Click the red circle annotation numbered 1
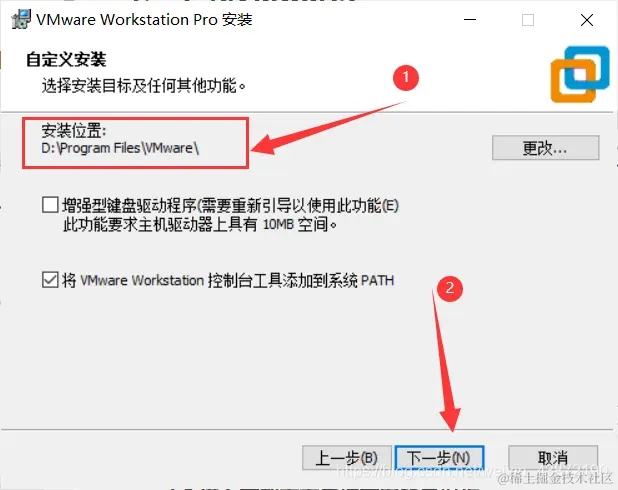 406,77
